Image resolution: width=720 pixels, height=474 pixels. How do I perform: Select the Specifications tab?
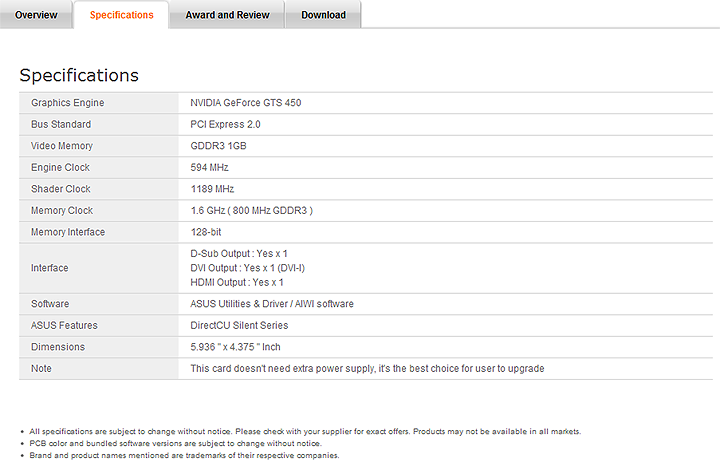tap(121, 15)
